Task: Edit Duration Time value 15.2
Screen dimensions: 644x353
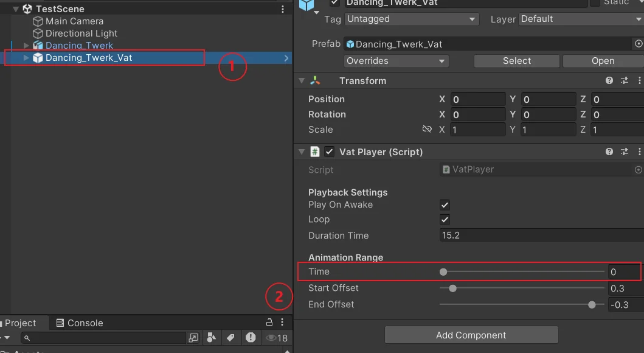Action: (542, 235)
